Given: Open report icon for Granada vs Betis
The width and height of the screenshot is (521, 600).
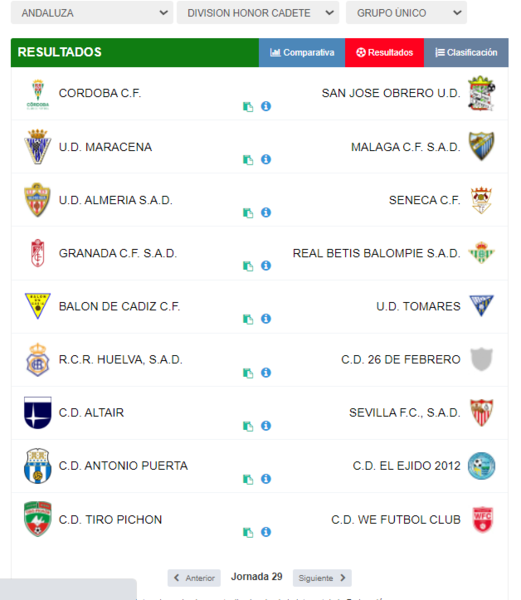Looking at the screenshot, I should tap(248, 266).
